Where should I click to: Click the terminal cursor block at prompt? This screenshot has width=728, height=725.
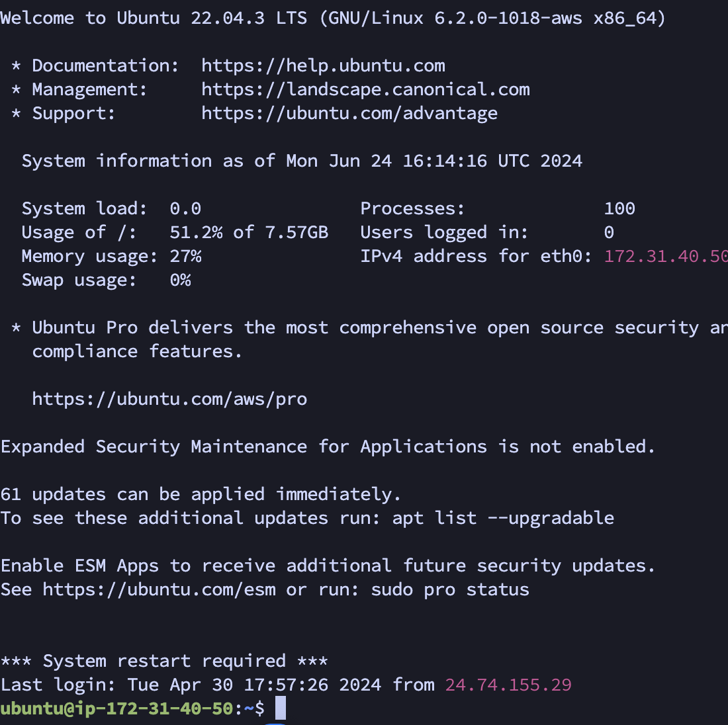tap(281, 708)
